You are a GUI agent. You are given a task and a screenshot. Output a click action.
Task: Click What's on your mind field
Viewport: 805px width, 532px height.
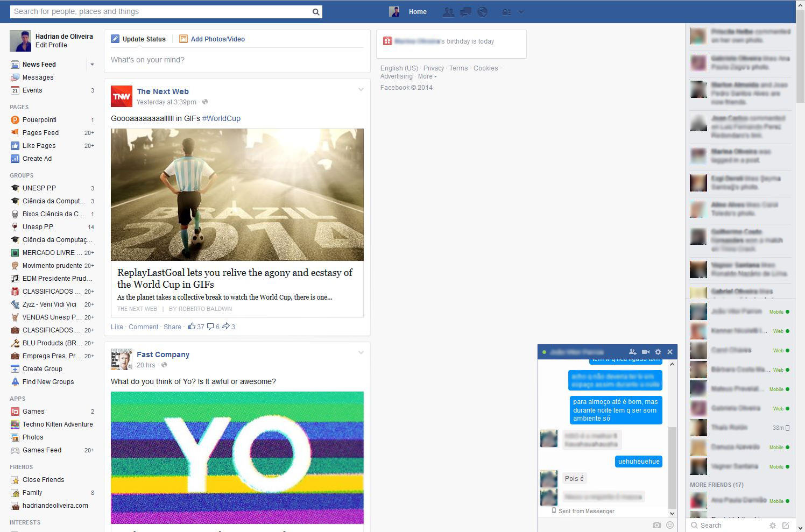[x=237, y=60]
